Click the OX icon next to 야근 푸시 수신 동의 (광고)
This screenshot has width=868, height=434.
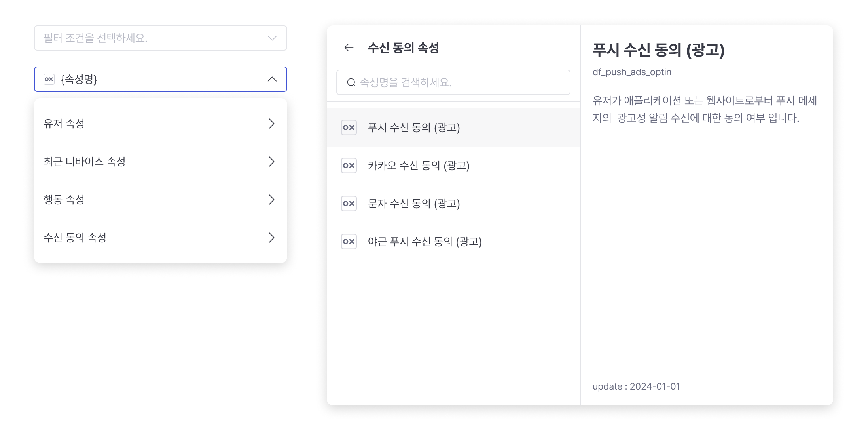point(349,242)
